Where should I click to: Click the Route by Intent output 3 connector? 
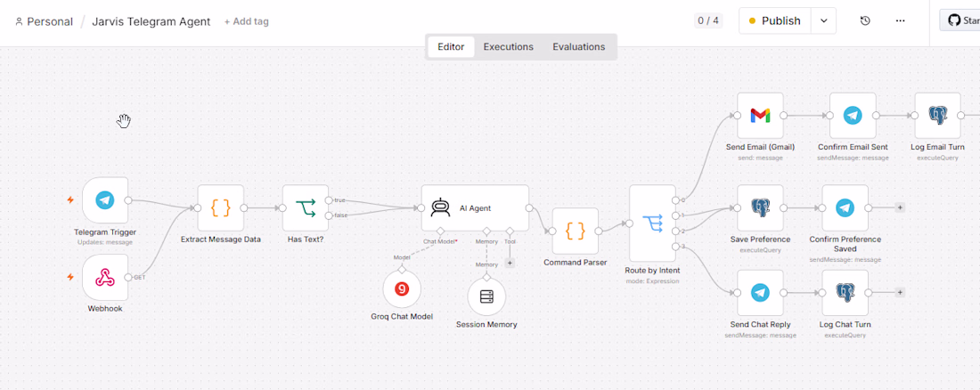click(675, 247)
